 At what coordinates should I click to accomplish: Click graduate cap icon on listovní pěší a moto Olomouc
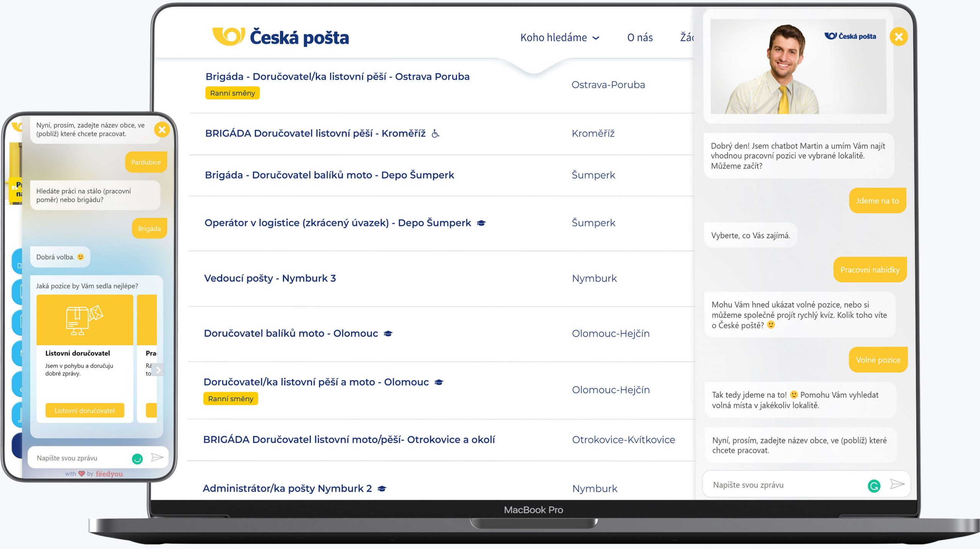(x=439, y=382)
